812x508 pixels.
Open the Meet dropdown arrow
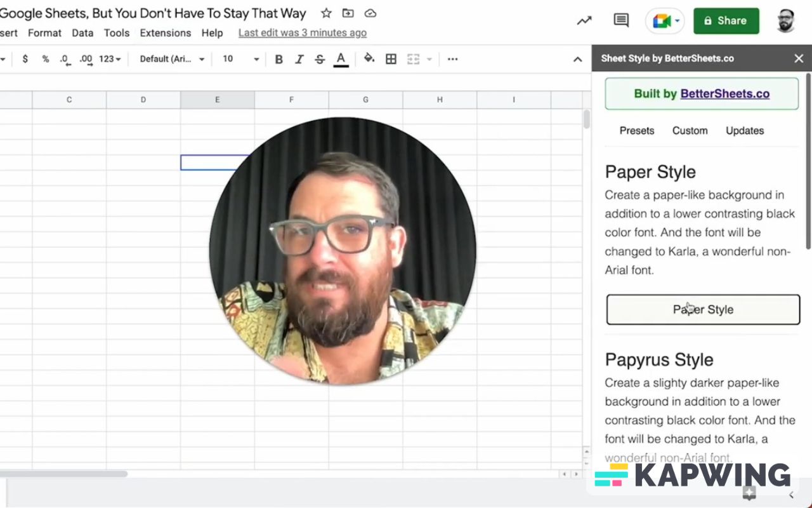click(678, 21)
